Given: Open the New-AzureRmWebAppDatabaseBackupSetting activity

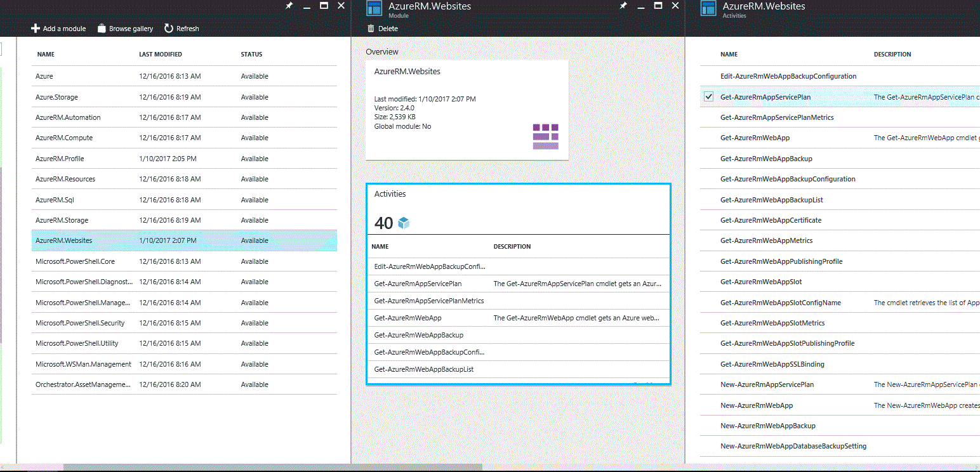Looking at the screenshot, I should coord(793,446).
